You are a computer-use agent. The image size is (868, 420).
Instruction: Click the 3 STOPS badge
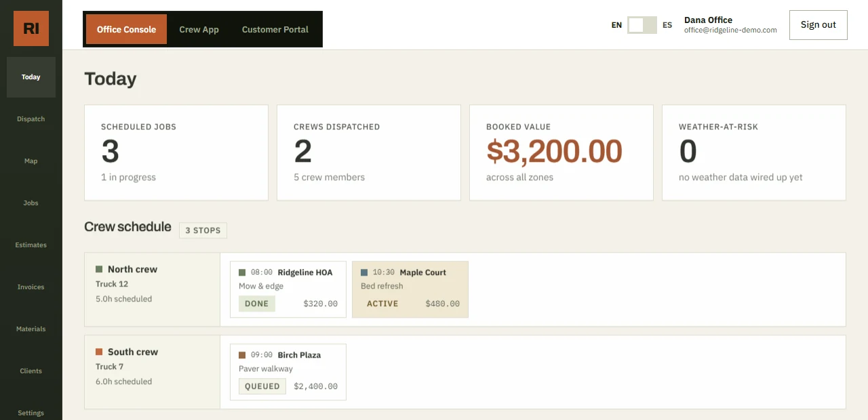(203, 230)
